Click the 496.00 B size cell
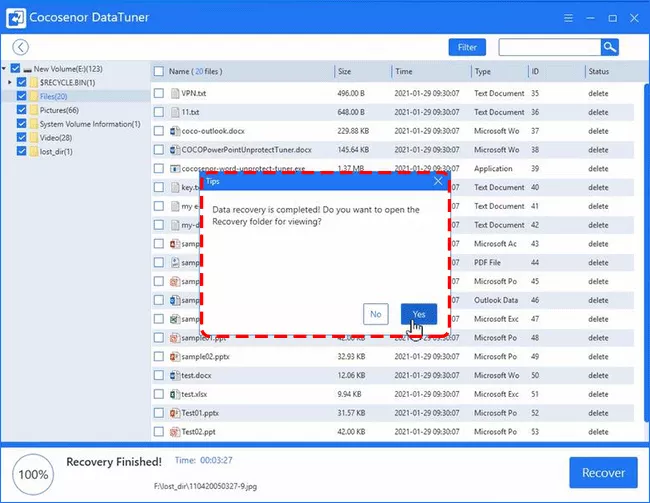This screenshot has width=650, height=503. pyautogui.click(x=351, y=93)
